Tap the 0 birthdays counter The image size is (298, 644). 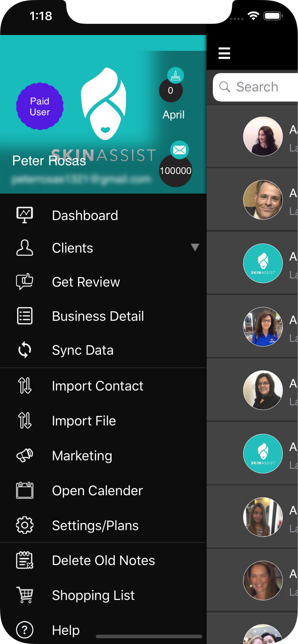tap(171, 90)
